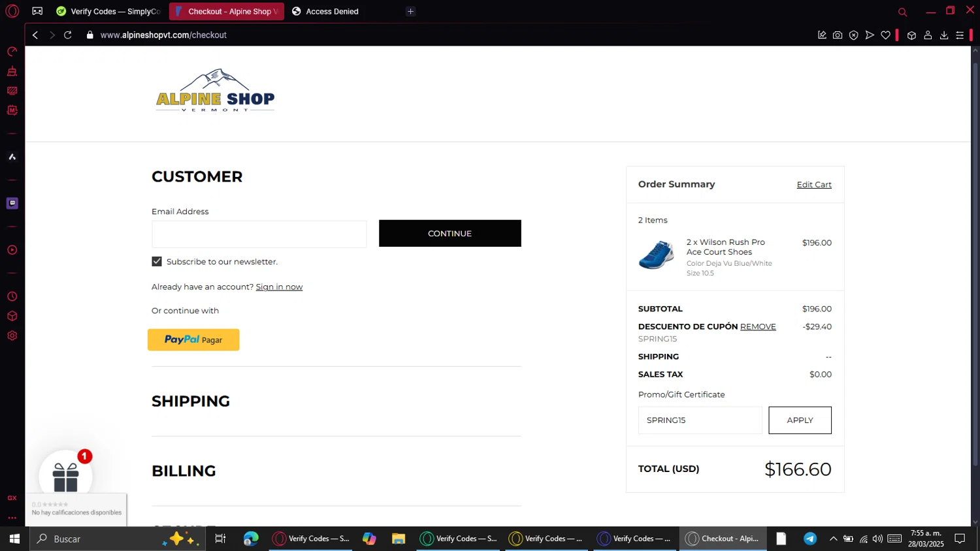Show hidden system tray icons chevron
Screen dimensions: 980x551
833,539
